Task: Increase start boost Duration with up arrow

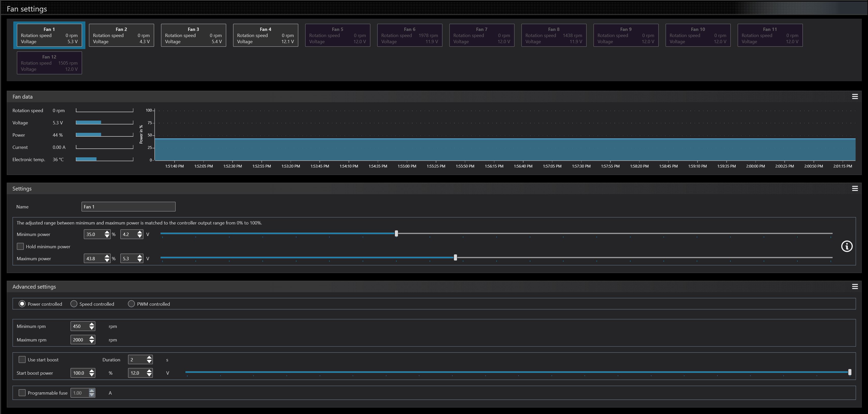Action: click(x=149, y=358)
